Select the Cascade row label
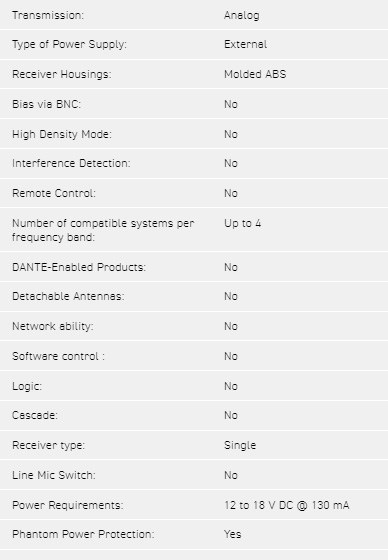 click(x=35, y=415)
